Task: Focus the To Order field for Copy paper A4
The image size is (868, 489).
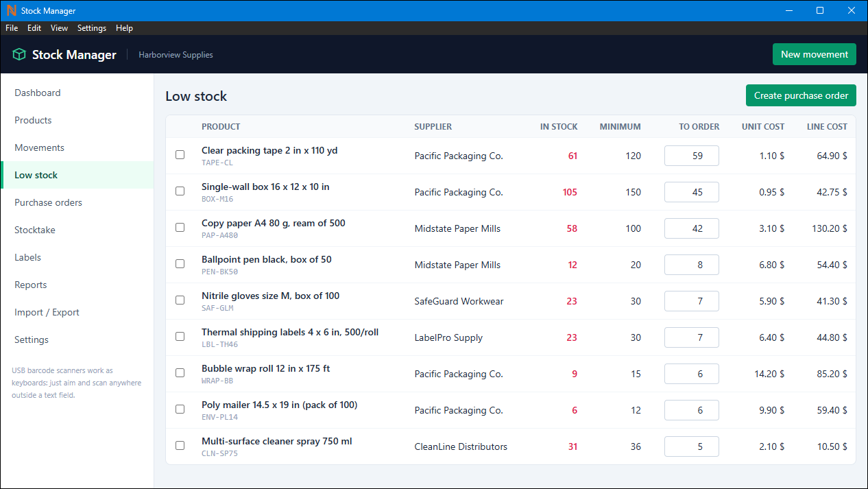Action: pos(692,228)
